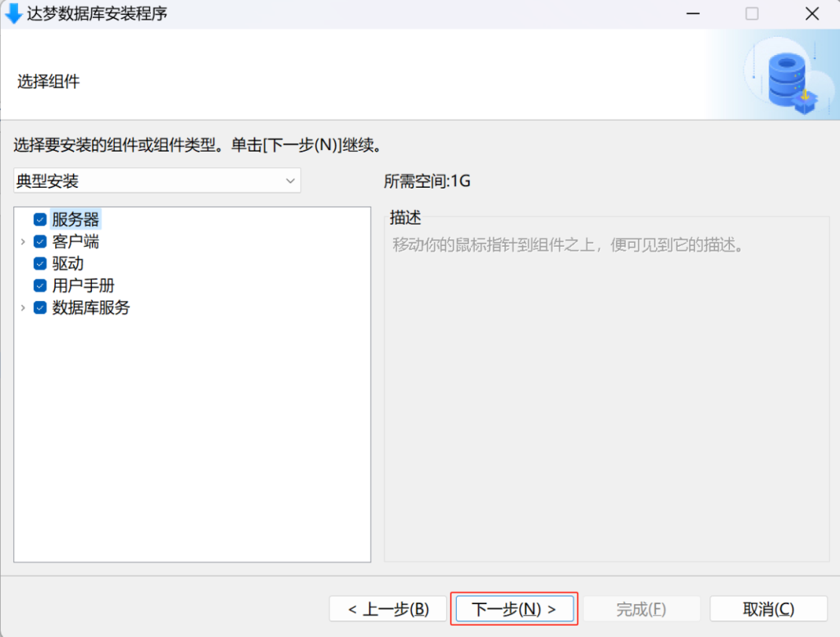Toggle the 数据库服务 checkbox
Image resolution: width=840 pixels, height=637 pixels.
pyautogui.click(x=40, y=308)
